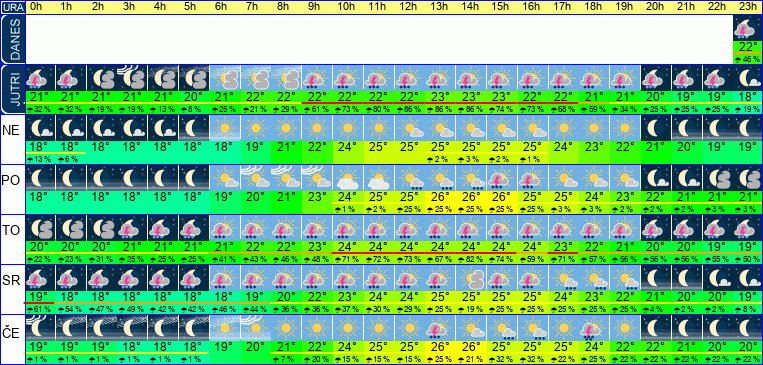Click the yellow 26° cell at PO 14h
This screenshot has height=365, width=763.
pos(471,197)
